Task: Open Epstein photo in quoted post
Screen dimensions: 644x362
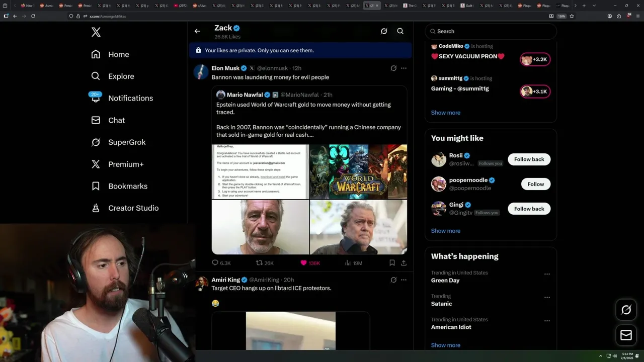Action: (x=260, y=227)
